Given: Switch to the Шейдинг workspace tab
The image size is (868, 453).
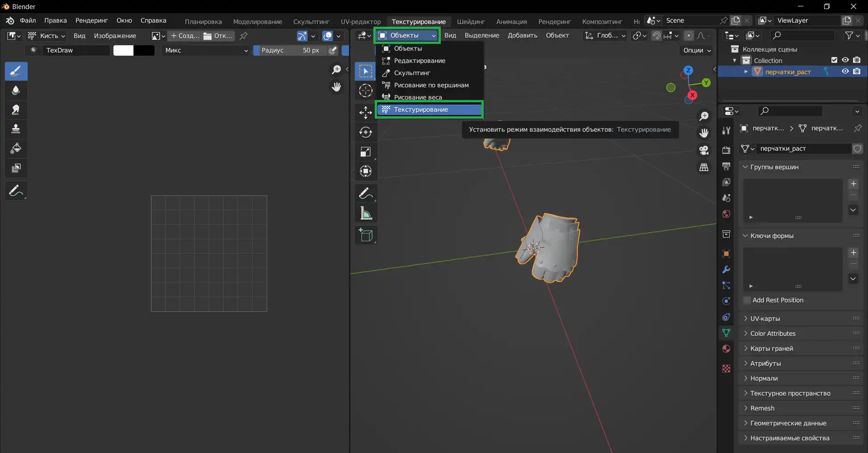Looking at the screenshot, I should point(470,21).
